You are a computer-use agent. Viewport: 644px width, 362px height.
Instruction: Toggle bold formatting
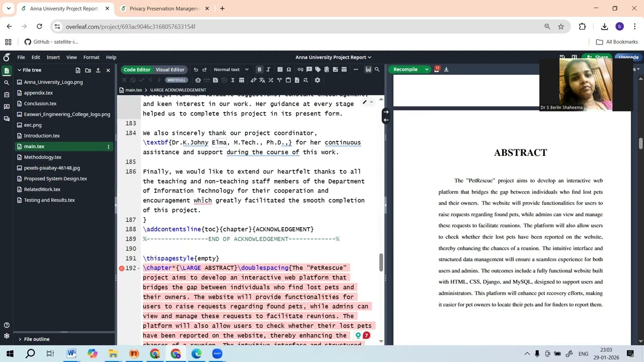click(x=259, y=69)
